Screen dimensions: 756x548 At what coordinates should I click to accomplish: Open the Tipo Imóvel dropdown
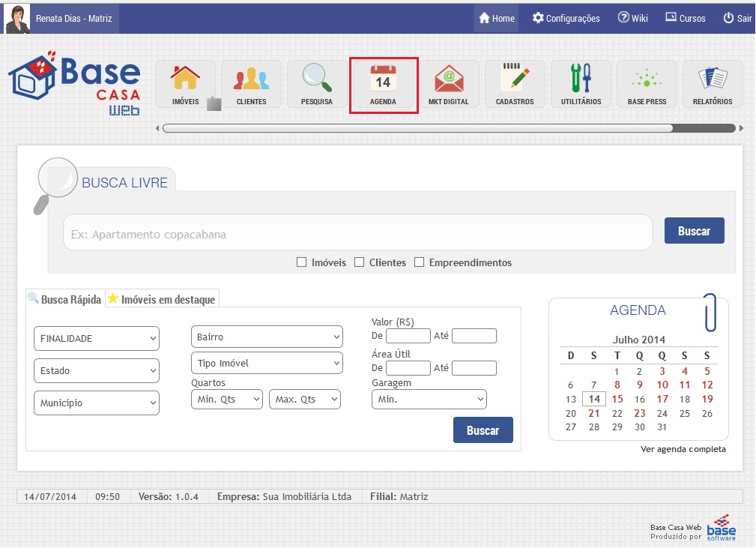pyautogui.click(x=267, y=363)
